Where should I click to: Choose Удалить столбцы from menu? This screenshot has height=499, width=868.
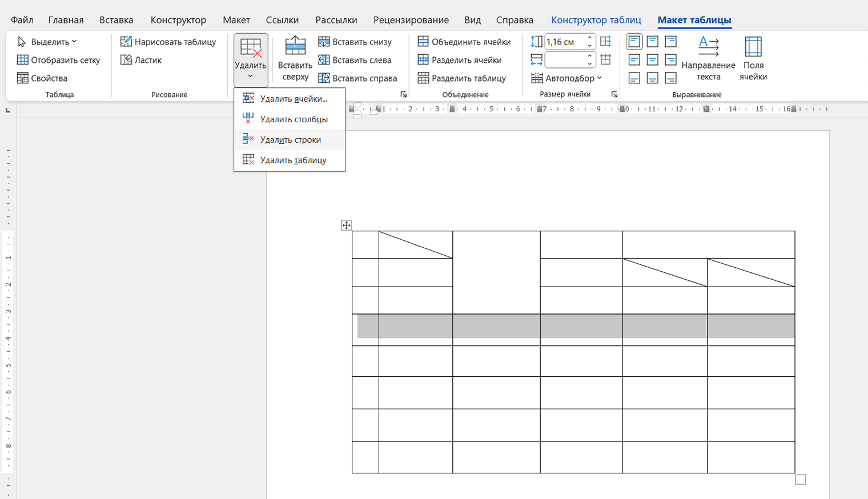click(290, 119)
